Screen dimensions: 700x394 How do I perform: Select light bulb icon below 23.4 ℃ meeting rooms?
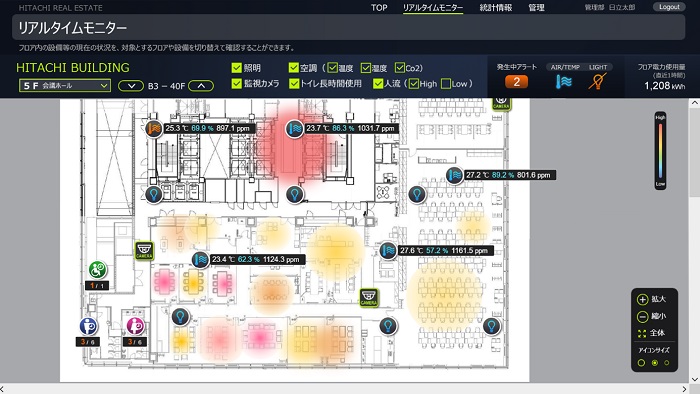tap(180, 317)
